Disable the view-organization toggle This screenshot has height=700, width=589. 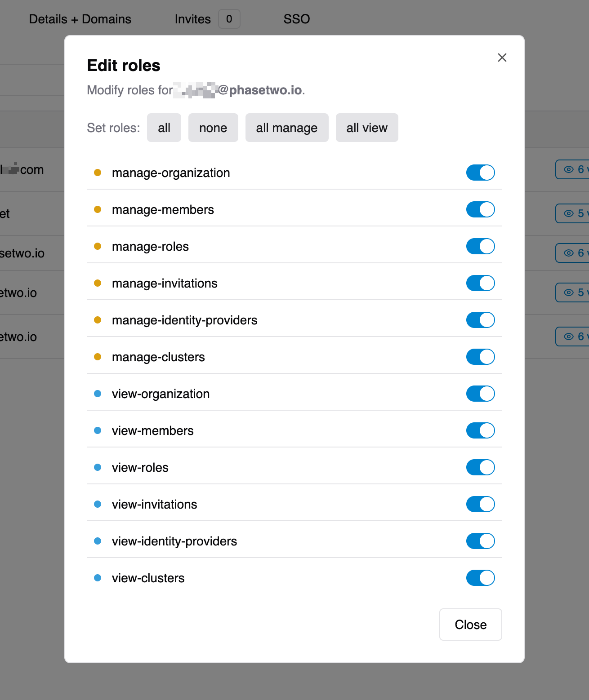(x=480, y=394)
